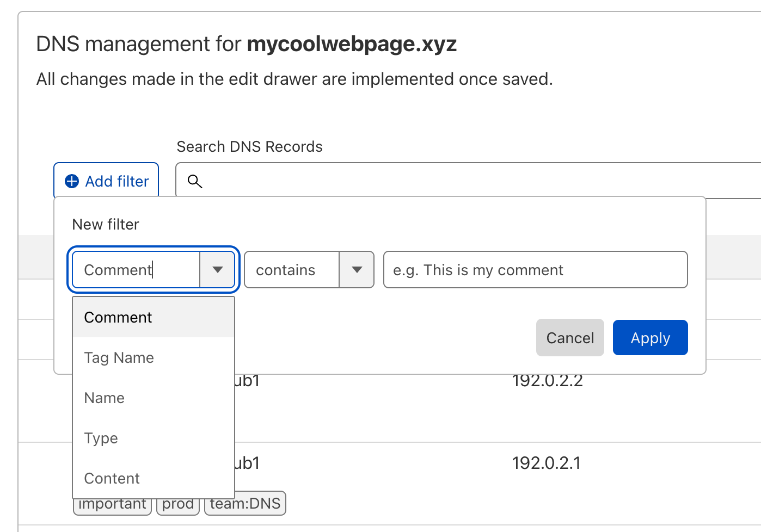Click the plus icon in Add filter
Viewport: 761px width, 532px height.
pyautogui.click(x=72, y=181)
